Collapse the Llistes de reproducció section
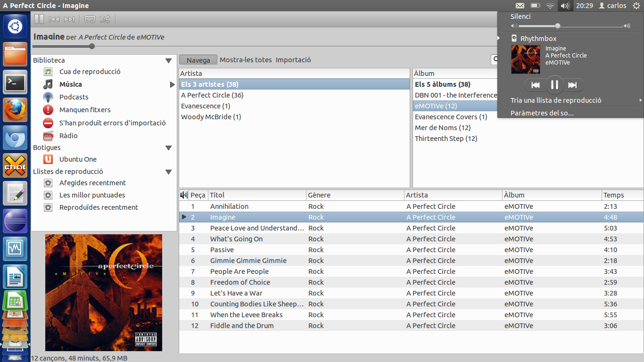Viewport: 644px width, 362px height. (168, 172)
